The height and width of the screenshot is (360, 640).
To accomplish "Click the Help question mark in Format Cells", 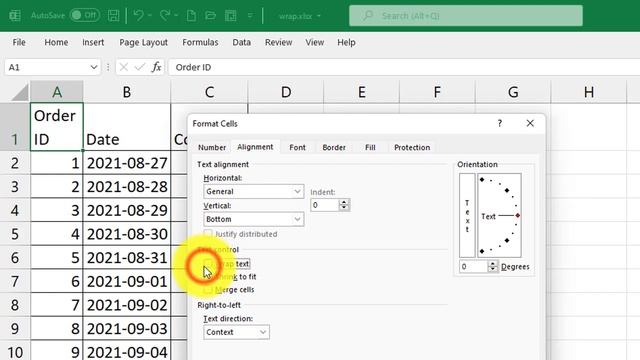I will click(x=500, y=123).
